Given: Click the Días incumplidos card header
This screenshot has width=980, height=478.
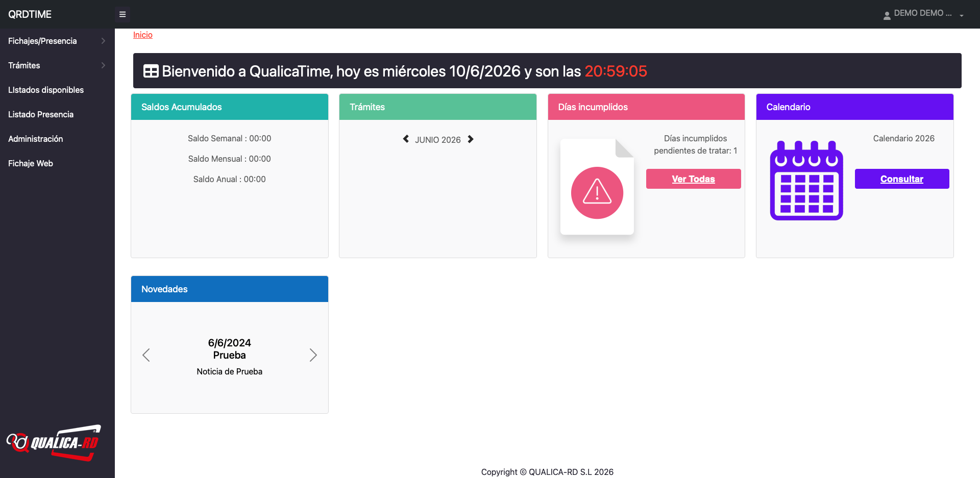Looking at the screenshot, I should tap(646, 107).
